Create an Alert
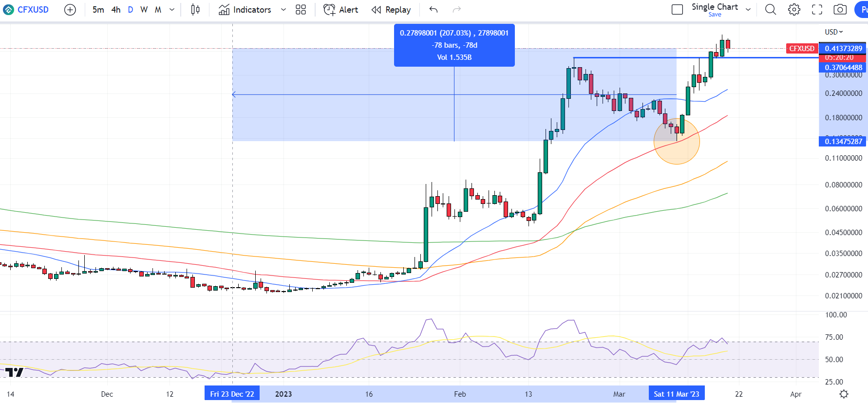 click(x=341, y=10)
